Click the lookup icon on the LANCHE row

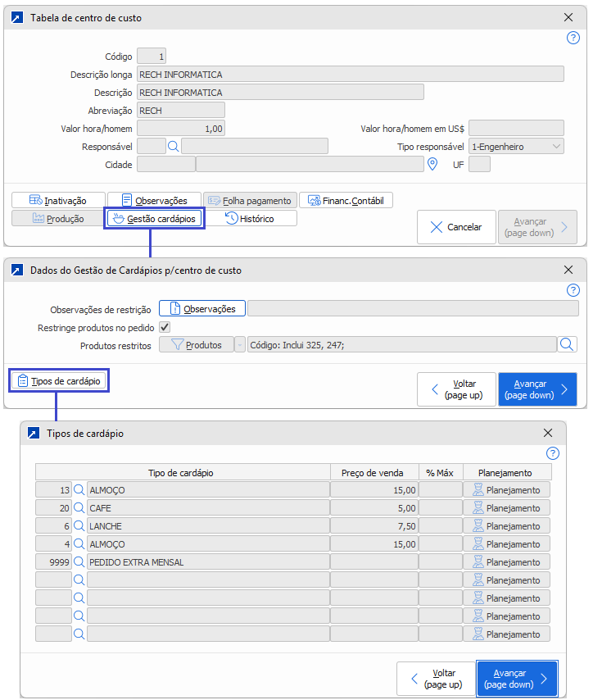(x=79, y=526)
